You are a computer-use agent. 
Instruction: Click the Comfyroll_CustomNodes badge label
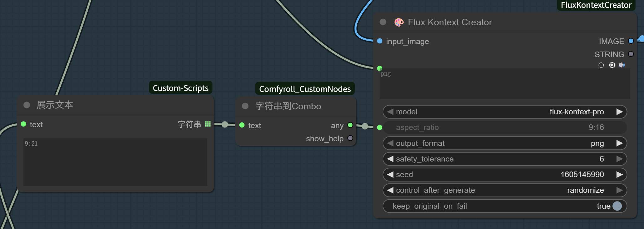[x=305, y=89]
